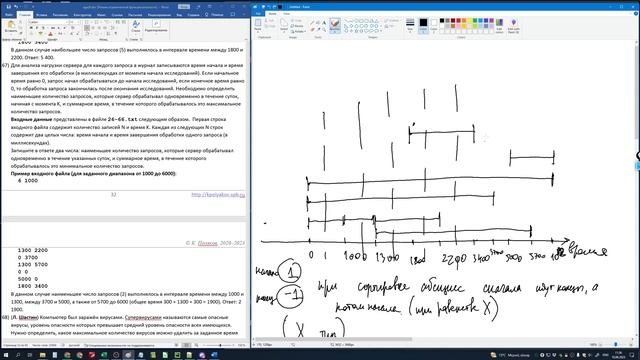Viewport: 640px width, 360px height.
Task: Click the zoom slider in Word's status bar
Action: click(218, 345)
